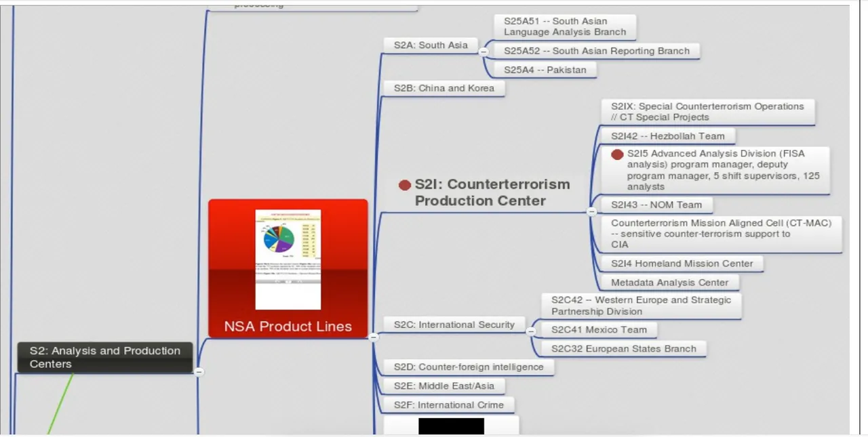The height and width of the screenshot is (437, 868).
Task: Select the Counterterrorism Mission Aligned Cell node
Action: 722,234
